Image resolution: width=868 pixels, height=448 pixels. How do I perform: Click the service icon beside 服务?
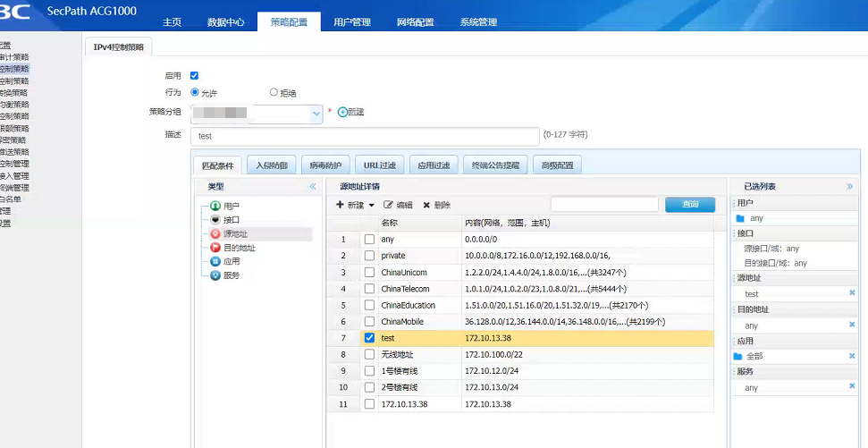click(x=215, y=275)
